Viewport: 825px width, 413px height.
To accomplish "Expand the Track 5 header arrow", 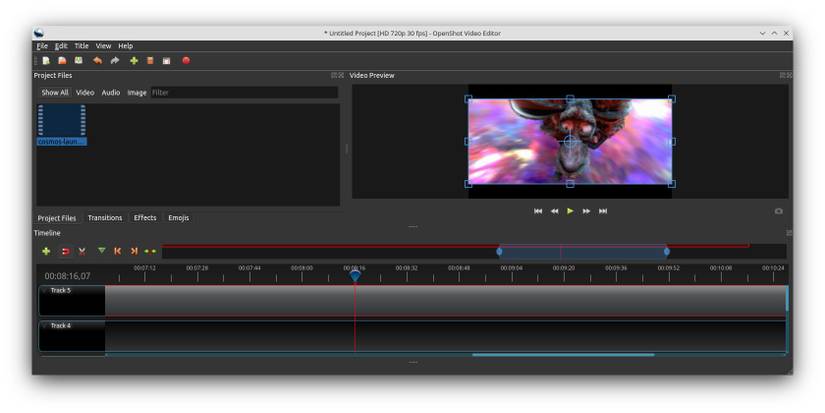I will 45,290.
